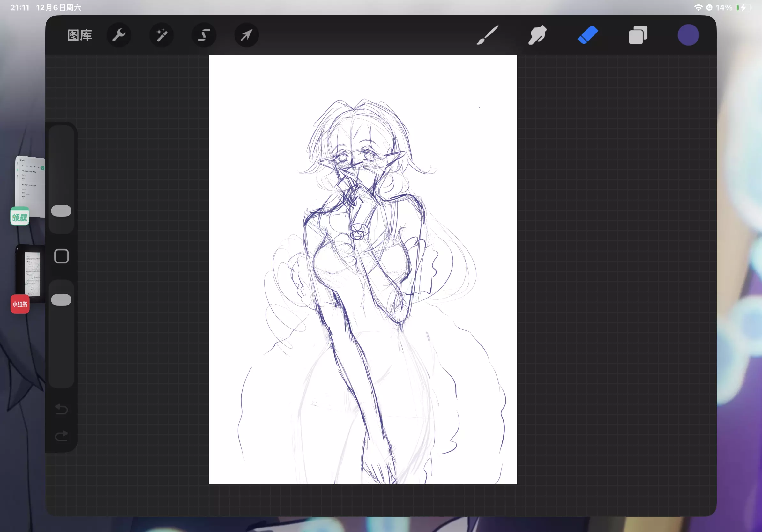Activate the Transform arrow tool
The height and width of the screenshot is (532, 762).
tap(246, 35)
